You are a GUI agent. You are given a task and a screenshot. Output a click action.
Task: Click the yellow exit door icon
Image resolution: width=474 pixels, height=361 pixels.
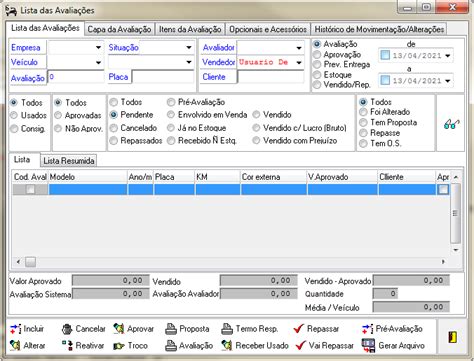click(452, 337)
